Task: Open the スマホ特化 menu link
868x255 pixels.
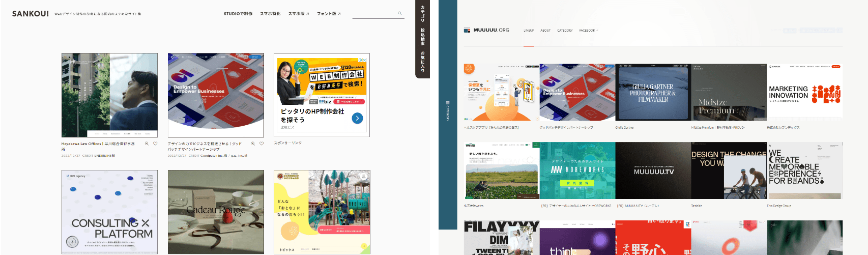Action: [270, 14]
